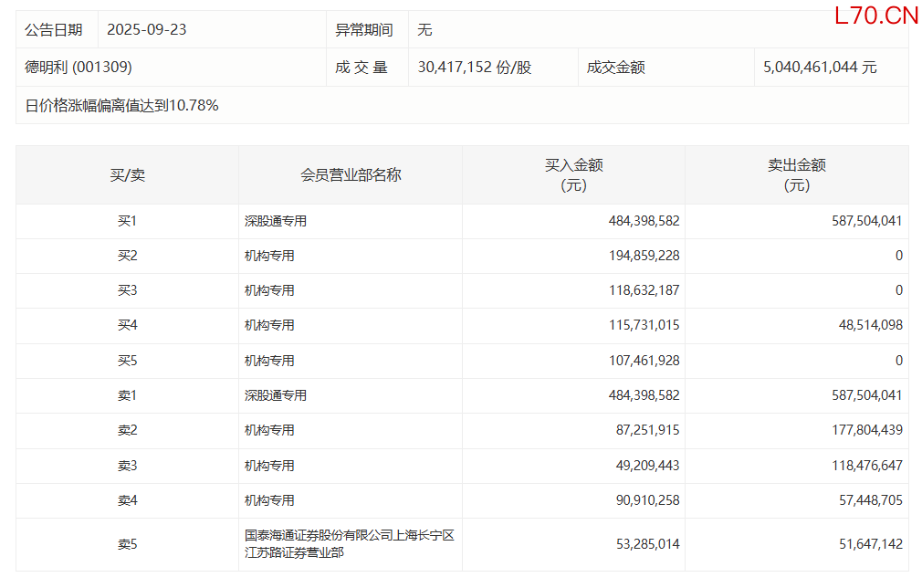Click buy amount 194,859,228 in 买2 row
Viewport: 922px width, 588px height.
[644, 256]
